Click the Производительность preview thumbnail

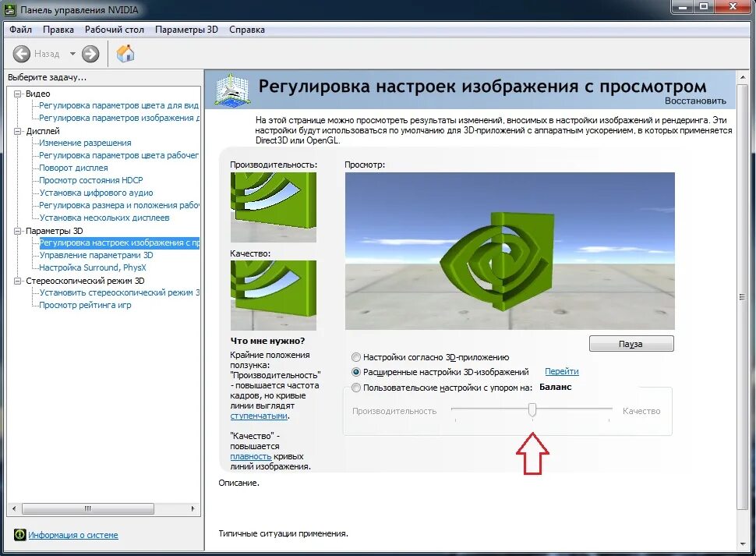click(x=274, y=207)
